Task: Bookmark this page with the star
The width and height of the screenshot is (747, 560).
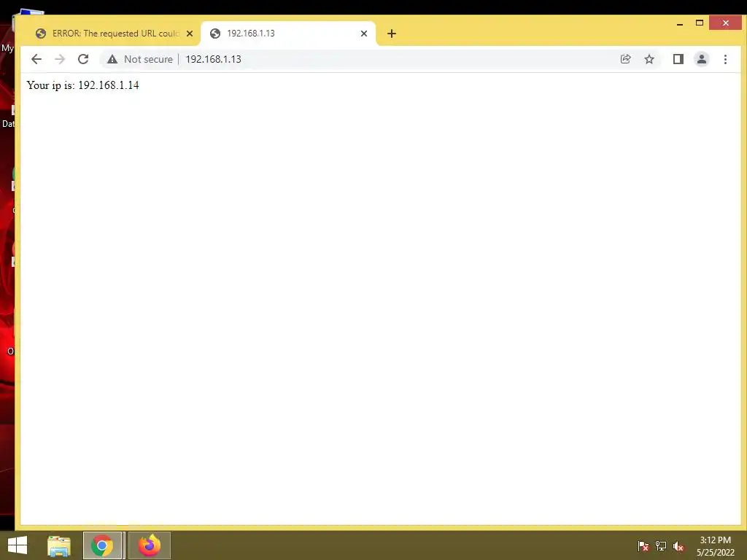Action: (649, 59)
